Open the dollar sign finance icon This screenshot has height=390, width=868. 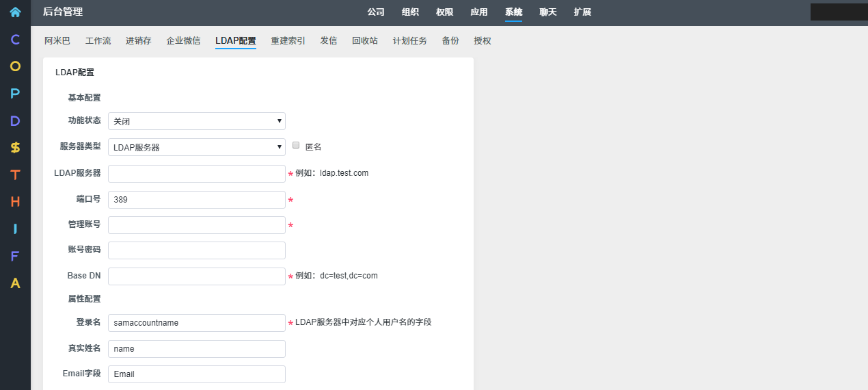tap(15, 148)
